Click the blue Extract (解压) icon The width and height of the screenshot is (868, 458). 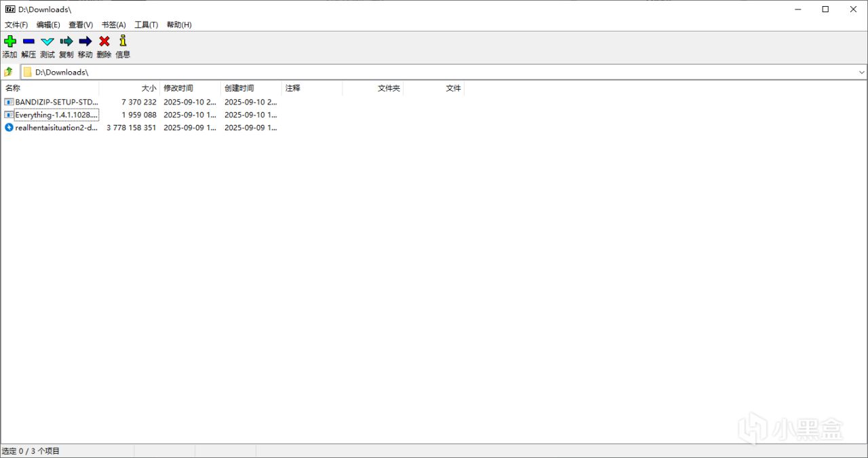pos(28,41)
